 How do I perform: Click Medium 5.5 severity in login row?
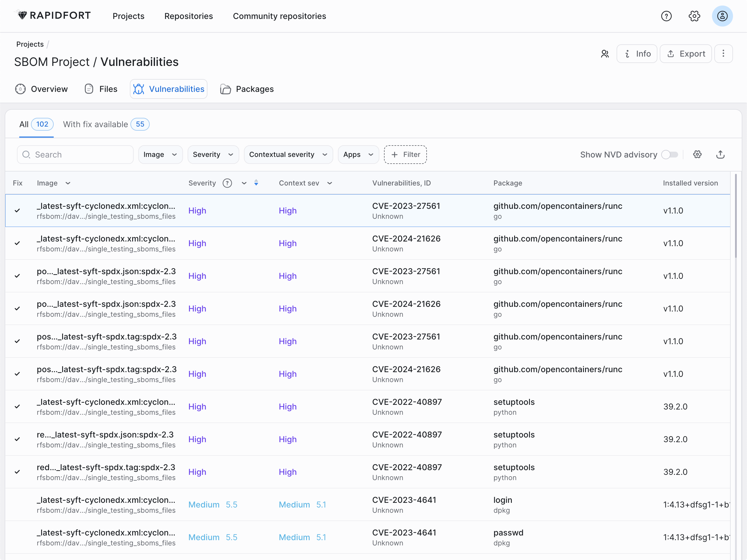tap(213, 505)
